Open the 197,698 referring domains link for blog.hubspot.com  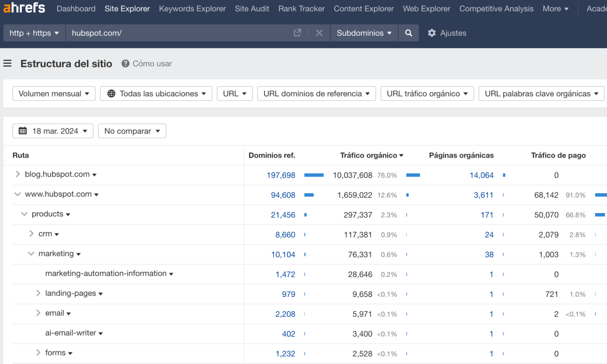(281, 175)
